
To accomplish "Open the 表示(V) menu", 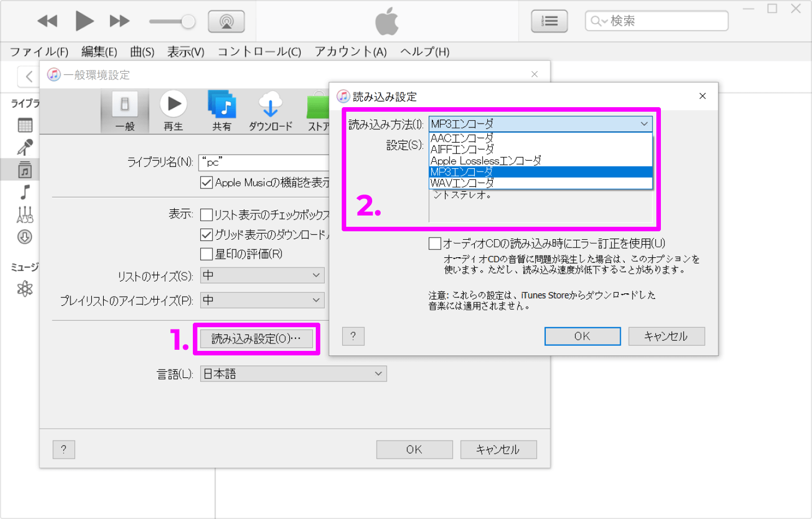I will [186, 52].
